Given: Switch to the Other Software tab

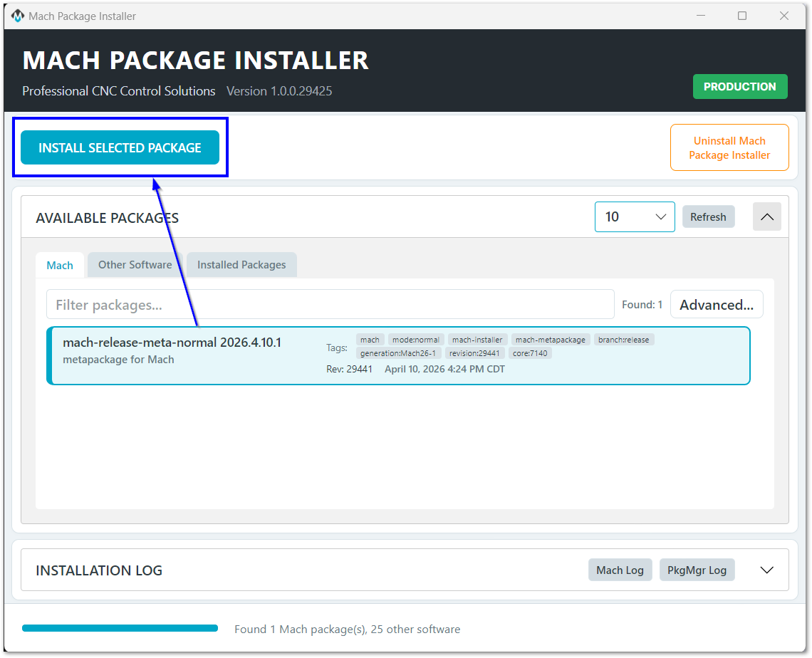Looking at the screenshot, I should pos(135,264).
